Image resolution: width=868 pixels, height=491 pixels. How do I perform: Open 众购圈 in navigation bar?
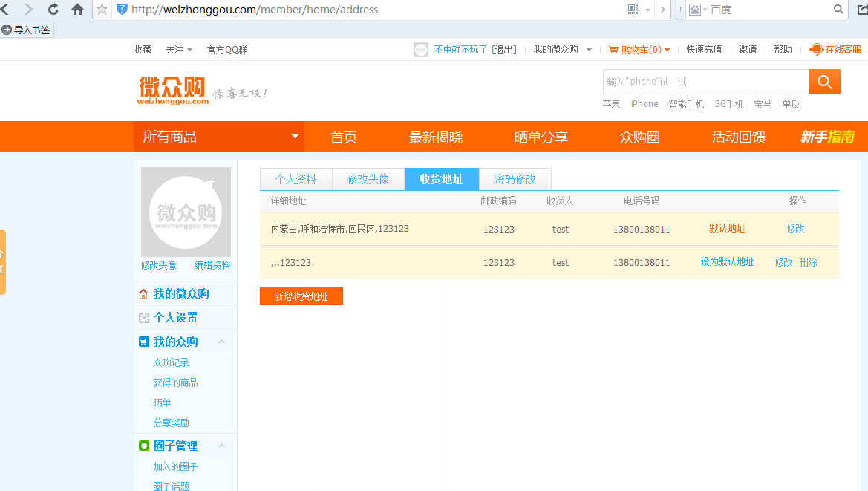pos(640,137)
